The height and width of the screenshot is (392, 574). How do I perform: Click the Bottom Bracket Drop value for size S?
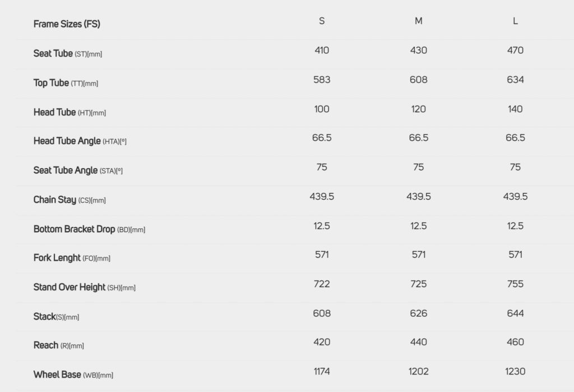pyautogui.click(x=322, y=225)
